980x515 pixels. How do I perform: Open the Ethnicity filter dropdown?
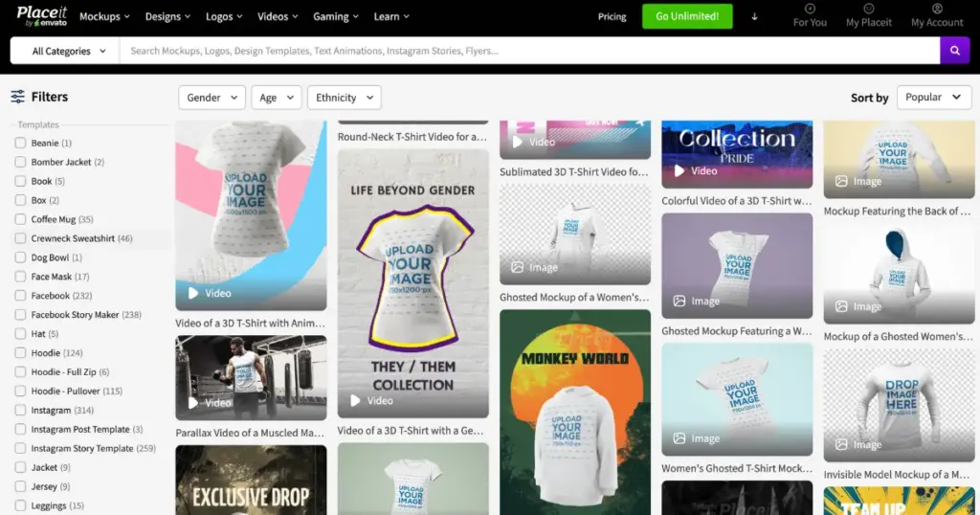[344, 98]
